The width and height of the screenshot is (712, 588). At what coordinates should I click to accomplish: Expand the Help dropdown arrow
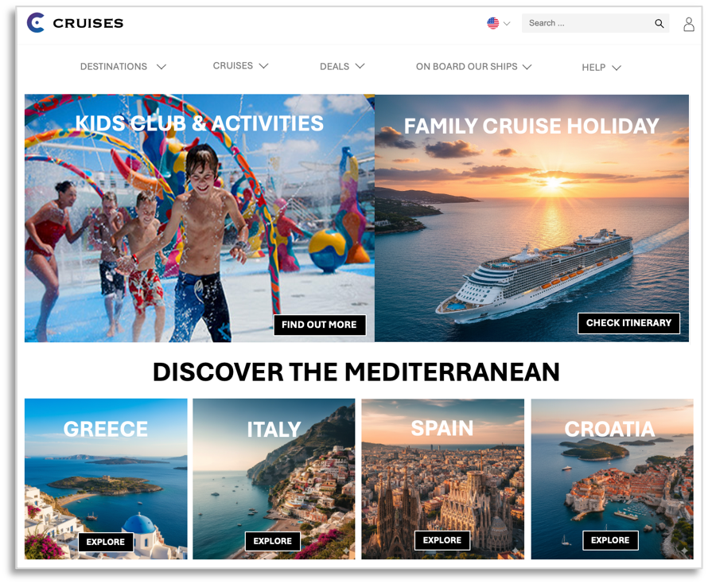pos(617,68)
